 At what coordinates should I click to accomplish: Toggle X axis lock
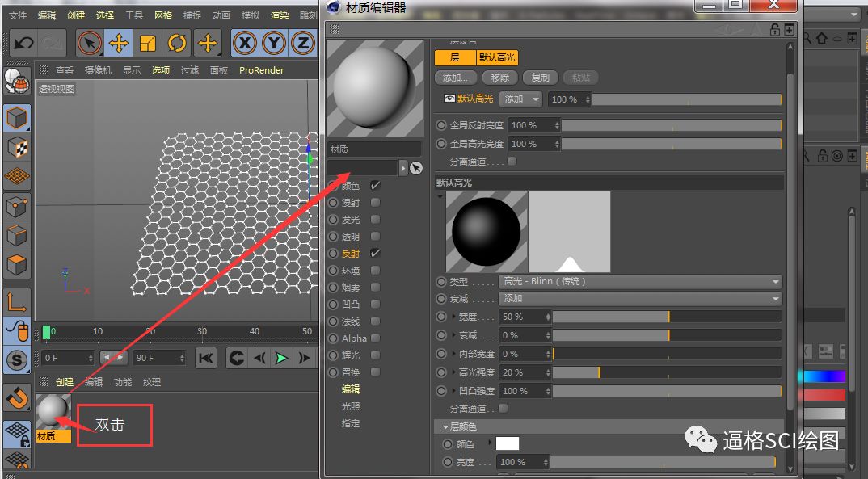[x=245, y=43]
